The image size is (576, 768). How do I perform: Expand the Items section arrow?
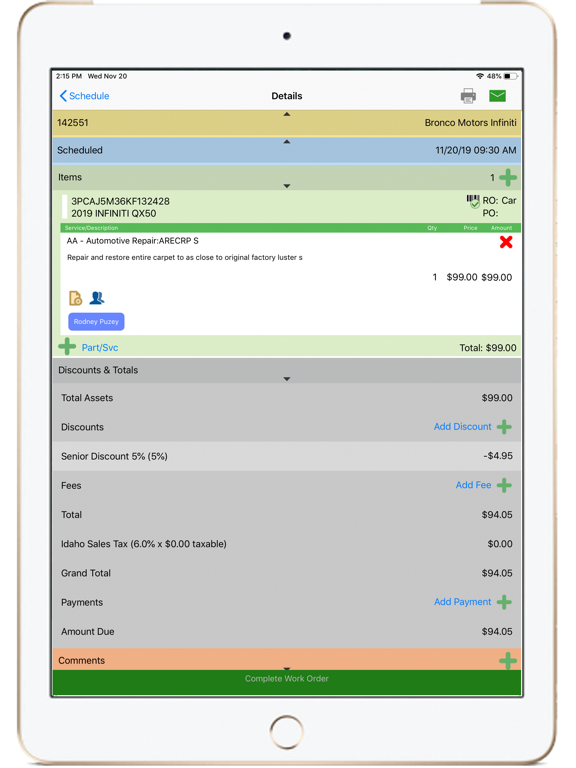[287, 186]
